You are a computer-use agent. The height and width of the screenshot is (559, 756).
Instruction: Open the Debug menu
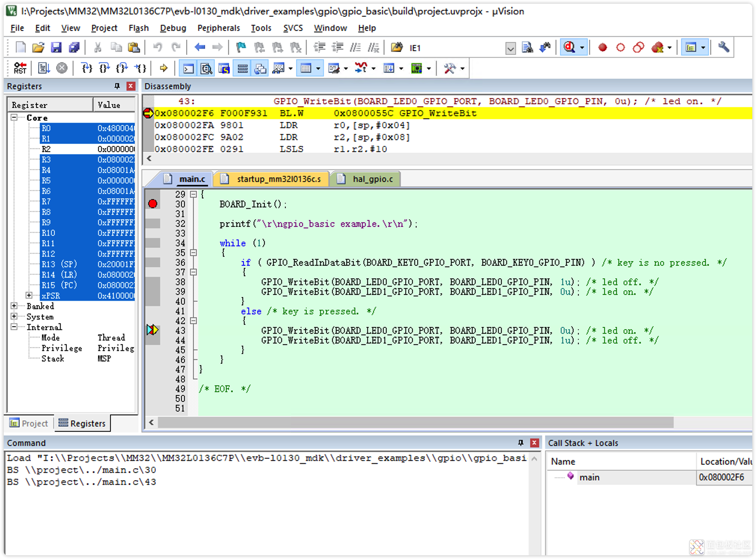point(173,28)
